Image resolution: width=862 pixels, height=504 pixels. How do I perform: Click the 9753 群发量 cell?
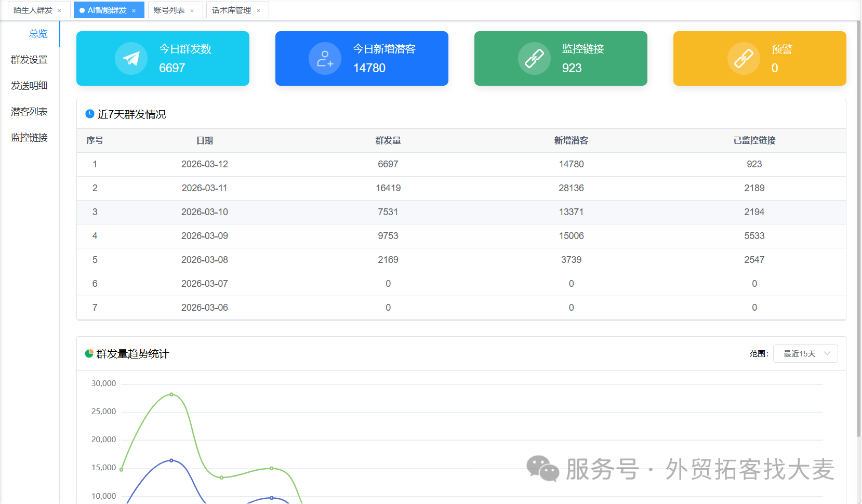[388, 236]
